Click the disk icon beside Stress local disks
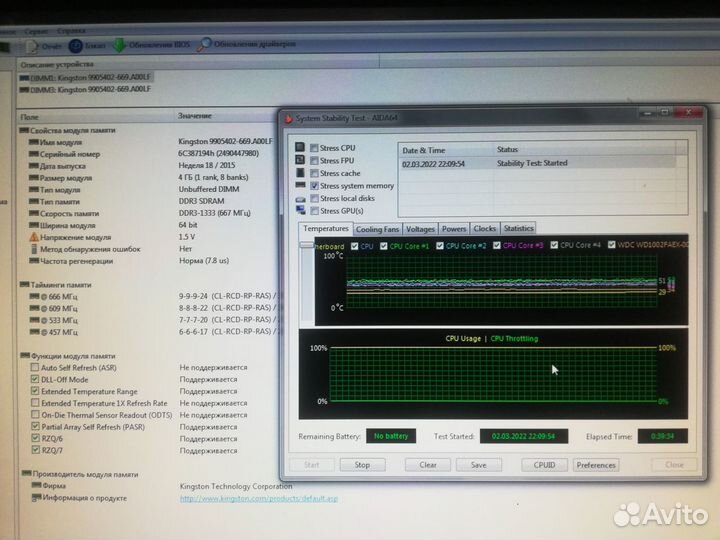 [x=300, y=199]
